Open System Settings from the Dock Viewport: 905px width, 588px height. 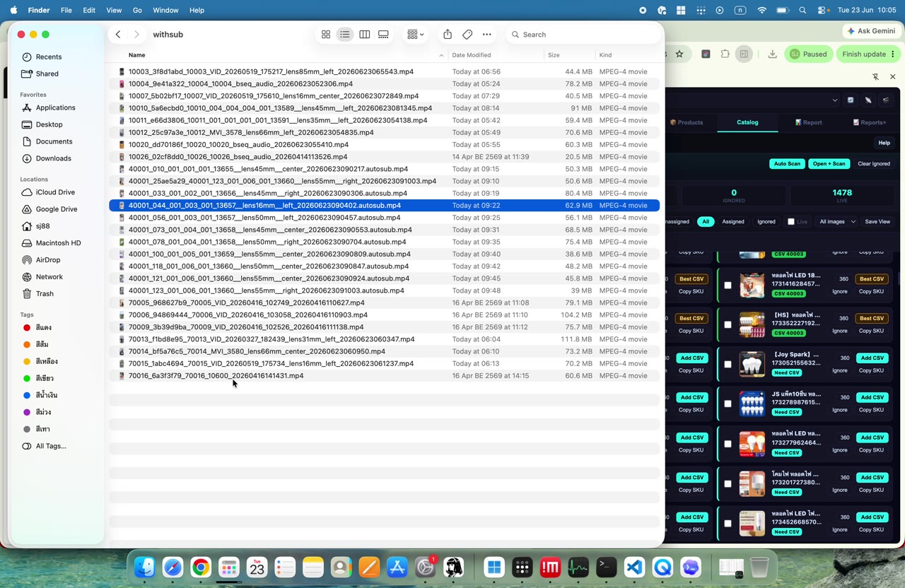tap(426, 568)
